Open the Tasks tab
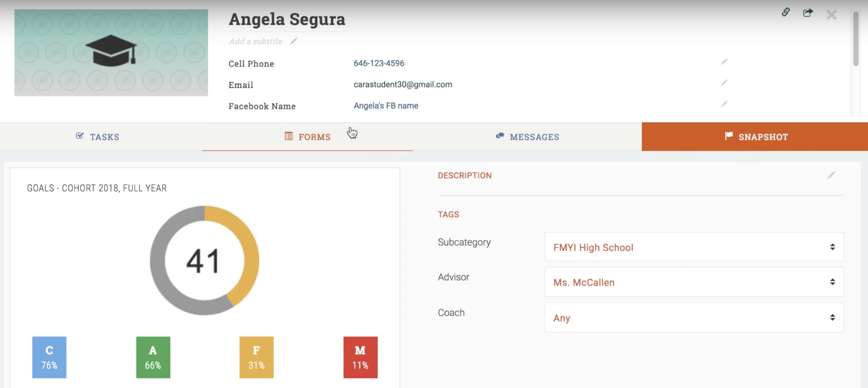Image resolution: width=868 pixels, height=388 pixels. pyautogui.click(x=98, y=137)
